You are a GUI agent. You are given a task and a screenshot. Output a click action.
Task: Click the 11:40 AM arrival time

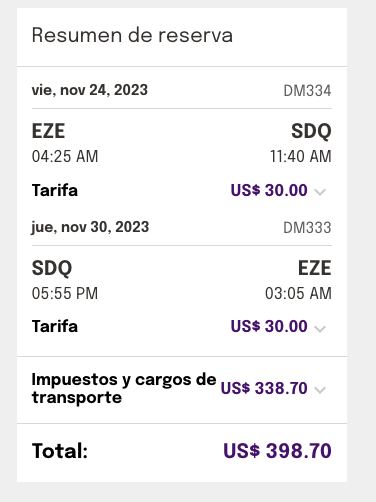[301, 156]
